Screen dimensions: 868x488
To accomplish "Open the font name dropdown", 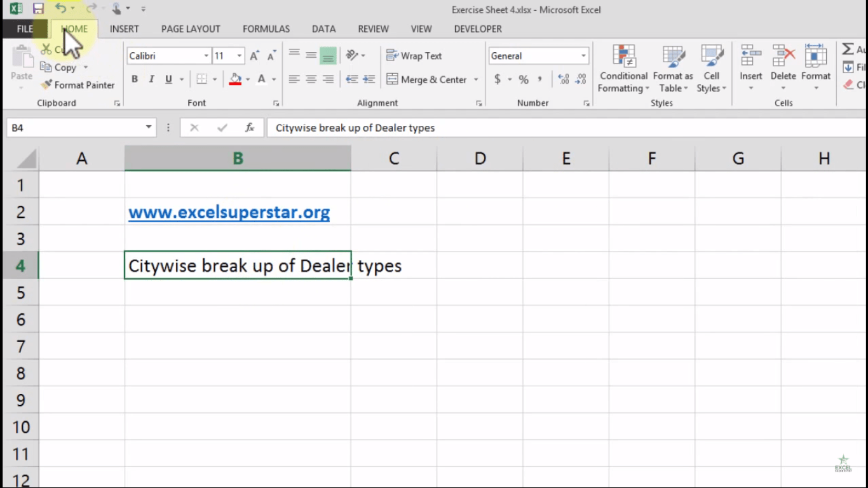I will click(205, 56).
